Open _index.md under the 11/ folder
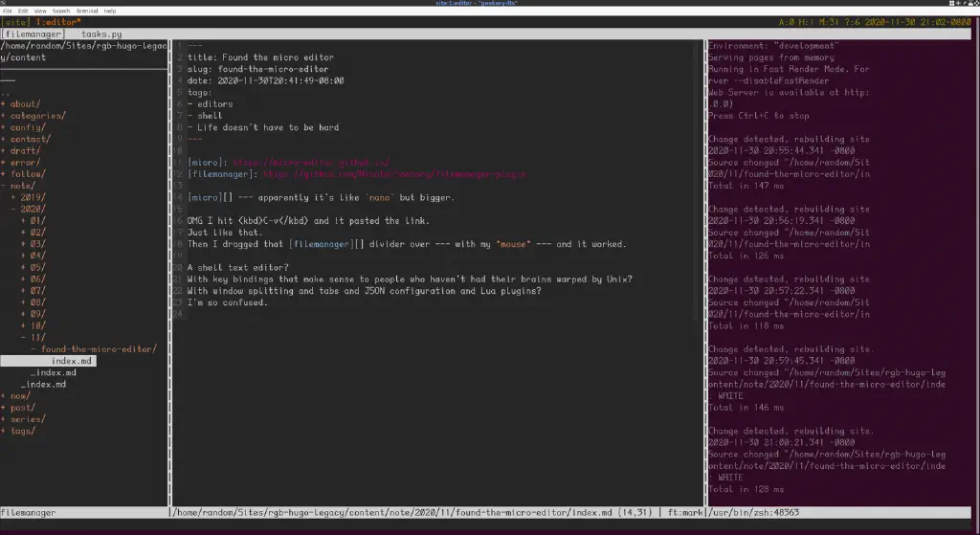 point(54,372)
